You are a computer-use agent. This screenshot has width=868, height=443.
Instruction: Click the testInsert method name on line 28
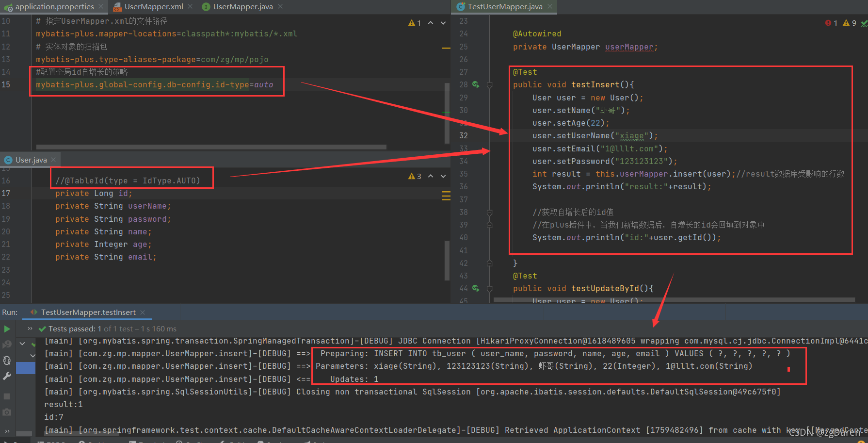tap(595, 84)
